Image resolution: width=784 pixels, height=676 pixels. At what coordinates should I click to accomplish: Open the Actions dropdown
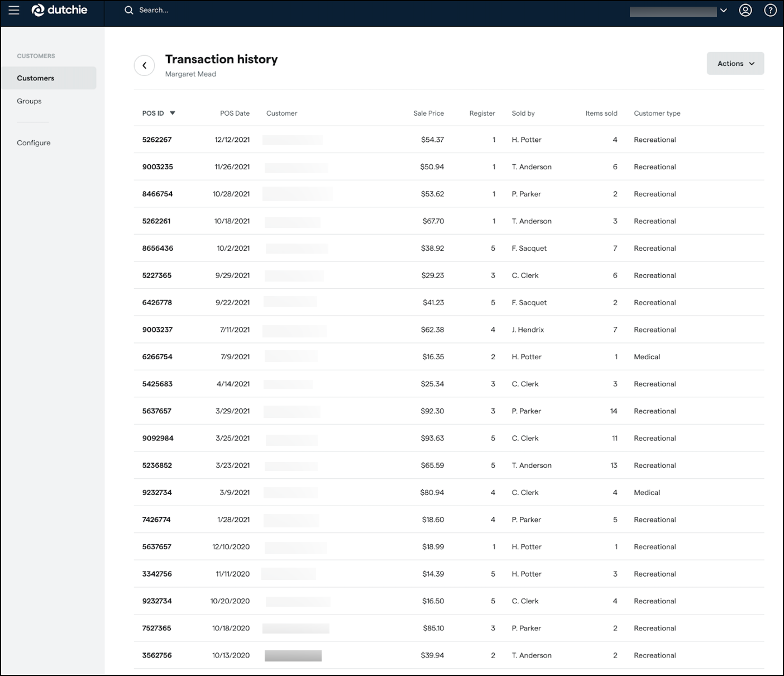click(735, 63)
